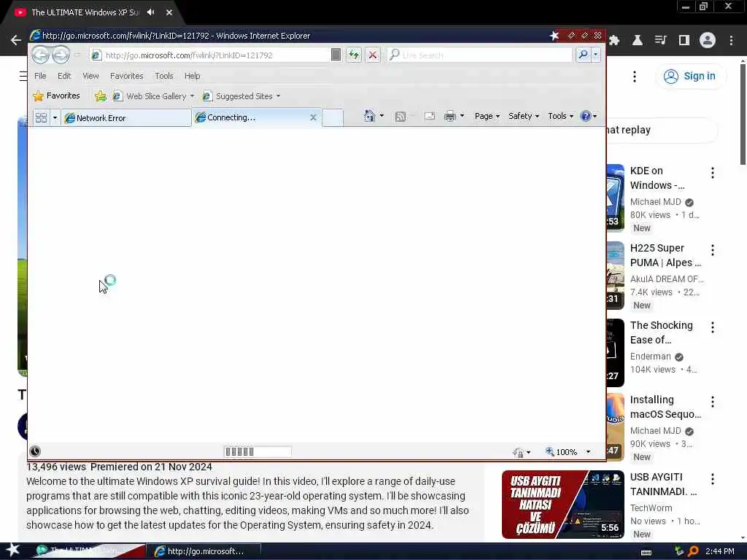Click the page loading progress bar
The width and height of the screenshot is (747, 560).
(258, 451)
